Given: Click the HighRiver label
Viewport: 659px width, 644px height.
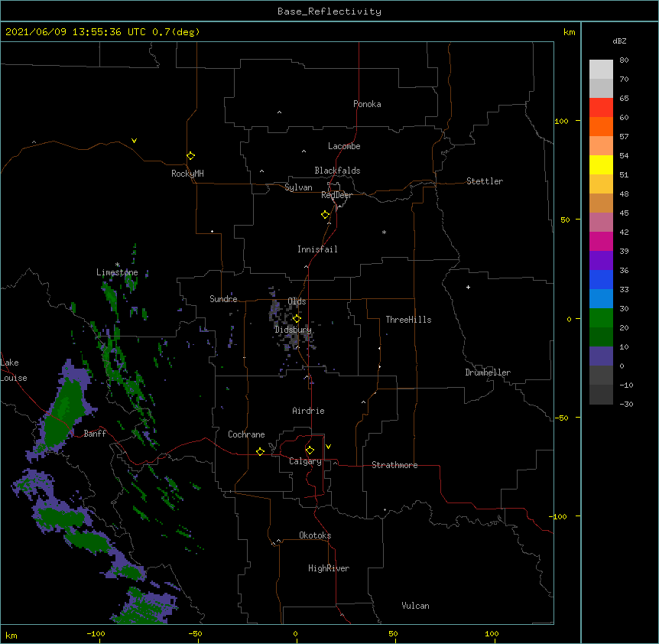Looking at the screenshot, I should point(329,568).
